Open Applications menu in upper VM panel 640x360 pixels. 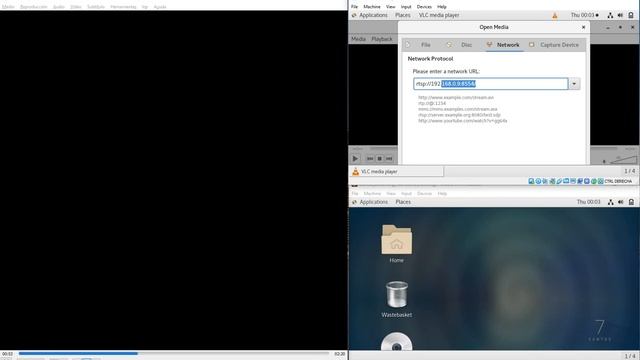coord(370,15)
